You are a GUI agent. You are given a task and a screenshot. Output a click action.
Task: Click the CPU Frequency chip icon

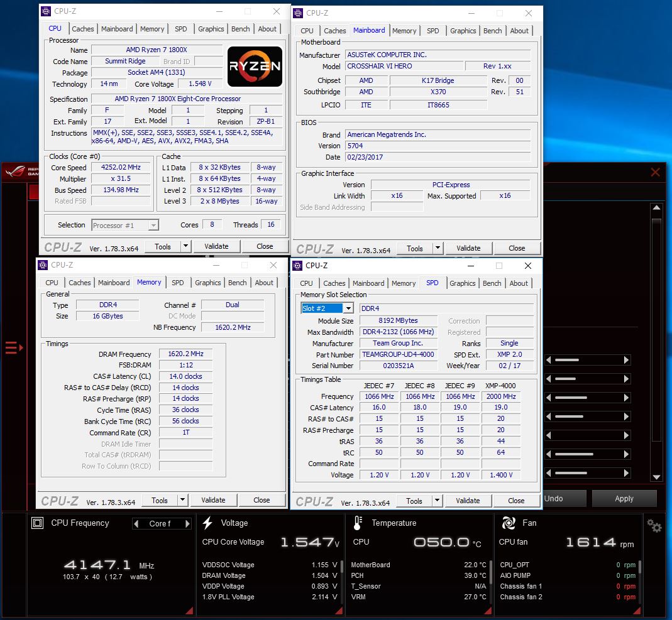point(38,523)
